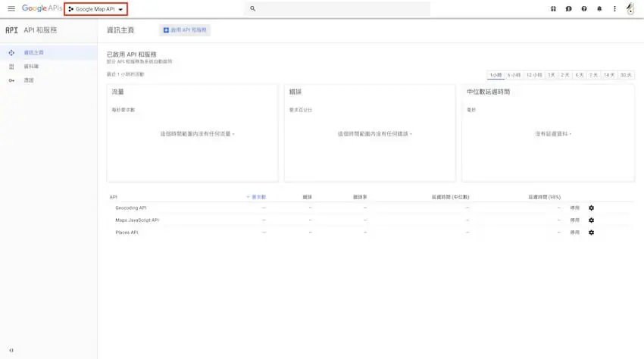Click the 啟用 API 和服務 button
644x359 pixels.
tap(185, 30)
